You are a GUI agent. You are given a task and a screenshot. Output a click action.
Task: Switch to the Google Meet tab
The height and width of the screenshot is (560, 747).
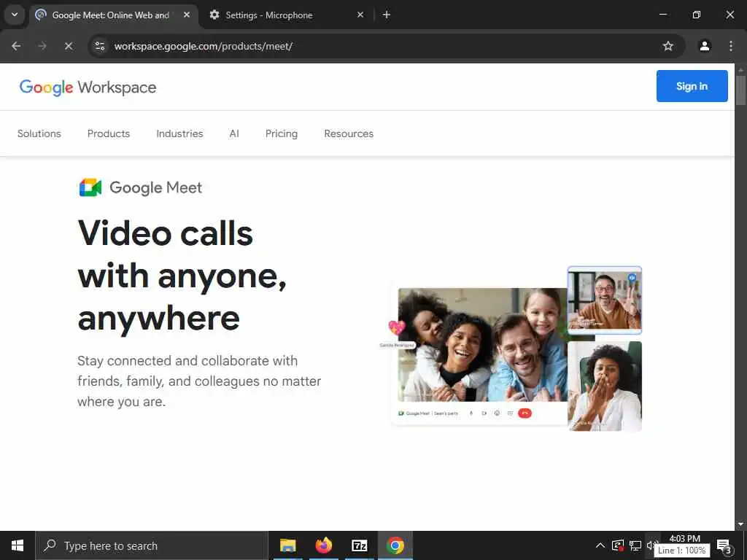point(113,15)
